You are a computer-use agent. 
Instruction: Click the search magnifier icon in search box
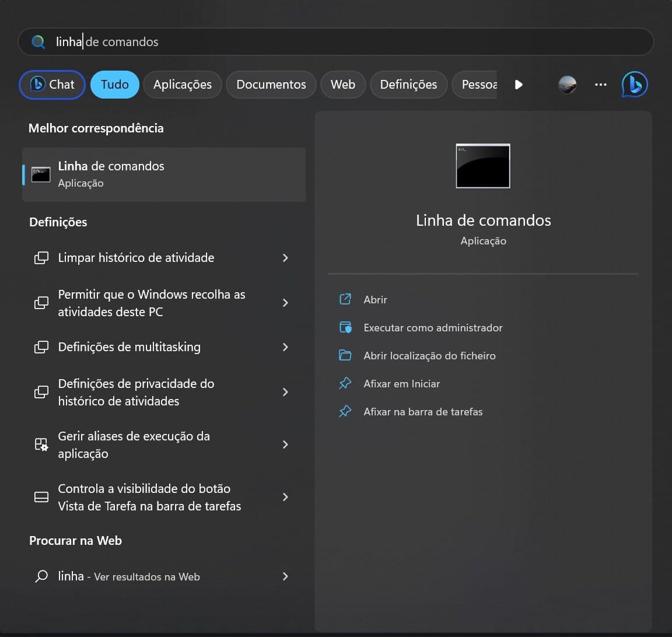pos(38,42)
